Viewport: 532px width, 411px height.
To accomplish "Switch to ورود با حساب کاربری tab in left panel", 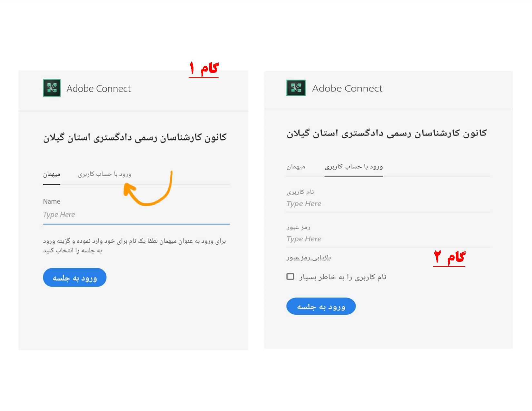I will coord(104,174).
